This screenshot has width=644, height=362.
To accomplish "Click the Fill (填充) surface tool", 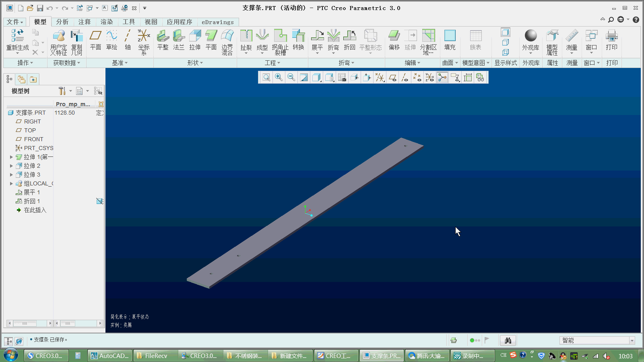I will point(450,39).
